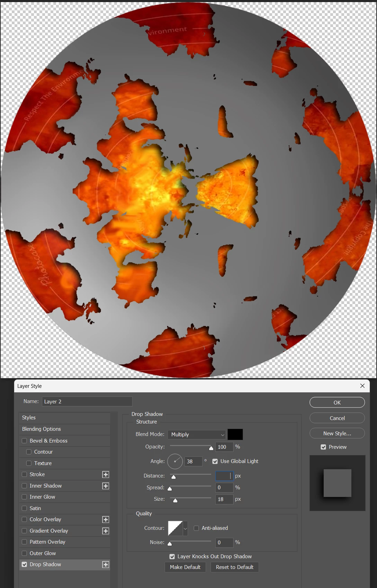
Task: Open the black shadow color swatch
Action: 235,434
